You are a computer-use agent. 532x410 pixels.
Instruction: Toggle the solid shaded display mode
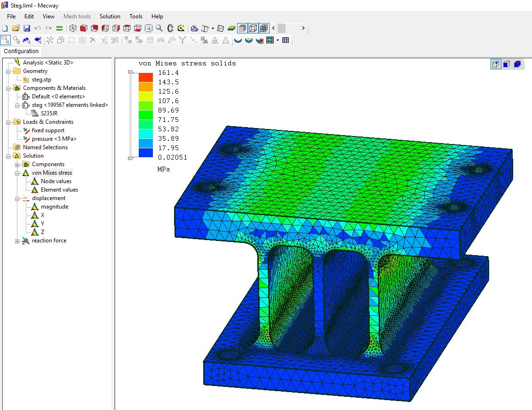point(242,28)
